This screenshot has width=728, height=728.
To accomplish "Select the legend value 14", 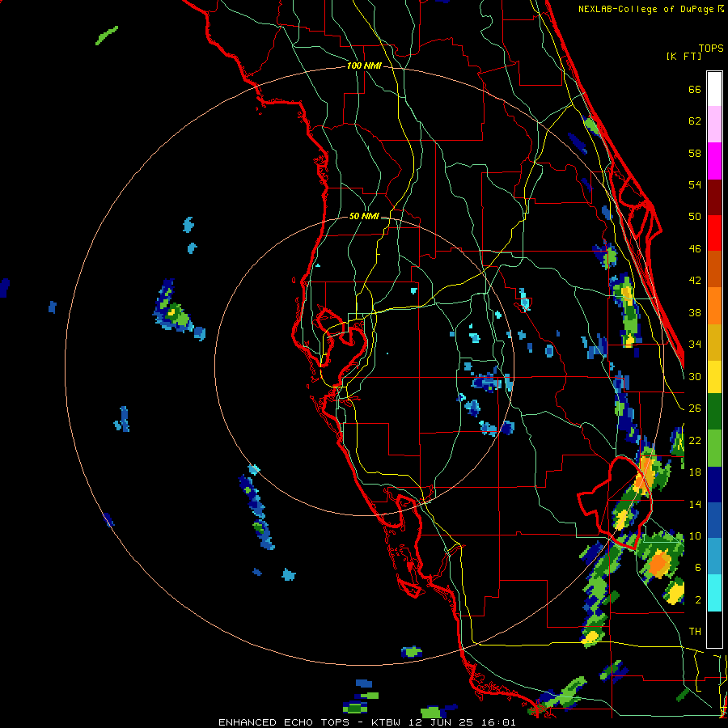I will pyautogui.click(x=695, y=504).
